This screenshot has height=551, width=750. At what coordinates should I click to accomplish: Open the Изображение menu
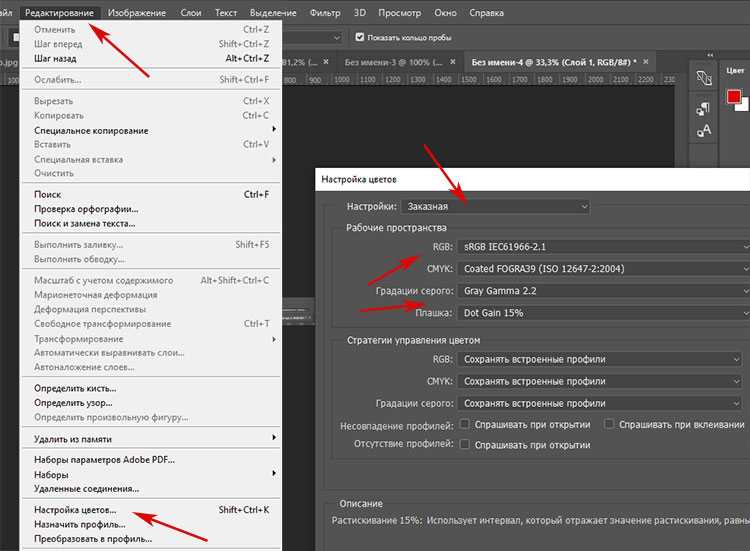(137, 13)
